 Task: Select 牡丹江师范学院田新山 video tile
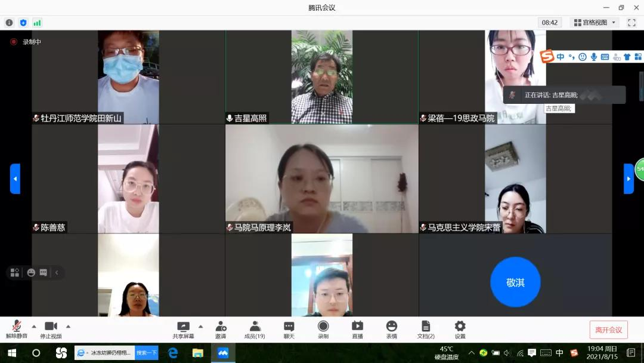click(x=129, y=77)
